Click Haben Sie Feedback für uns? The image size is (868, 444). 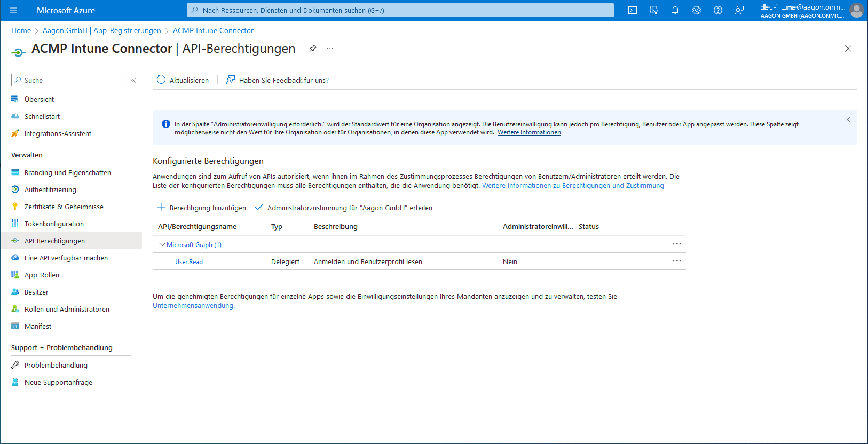tap(277, 80)
